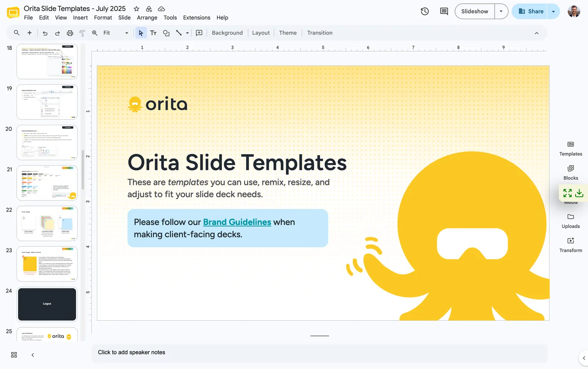
Task: Open the Templates sidebar panel
Action: [571, 149]
